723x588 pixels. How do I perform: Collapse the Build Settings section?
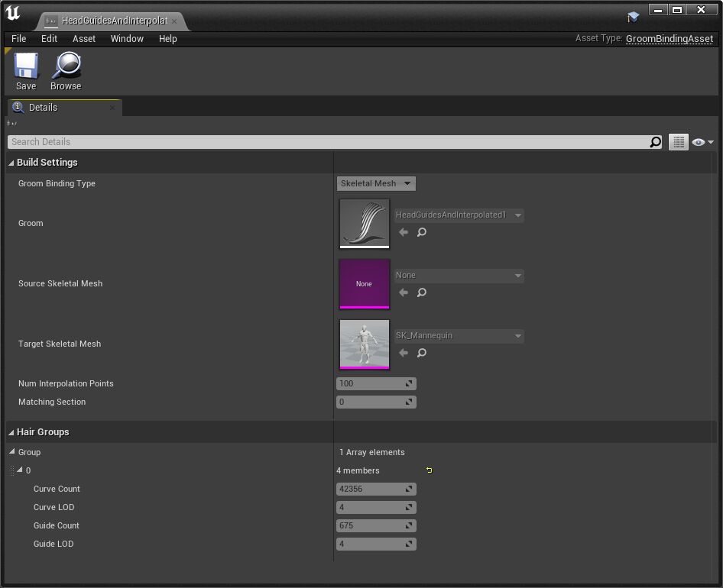[x=11, y=163]
